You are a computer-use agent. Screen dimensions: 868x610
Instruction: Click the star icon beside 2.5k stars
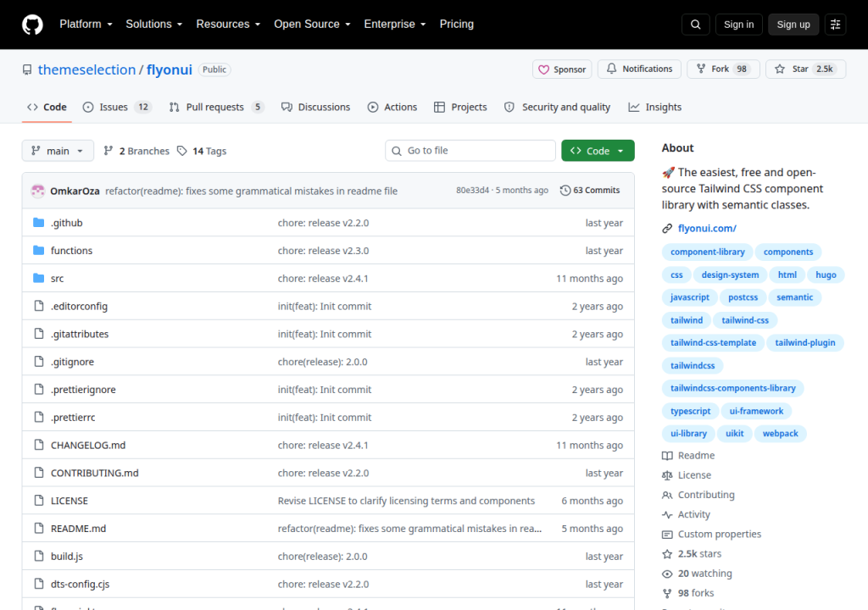point(667,554)
